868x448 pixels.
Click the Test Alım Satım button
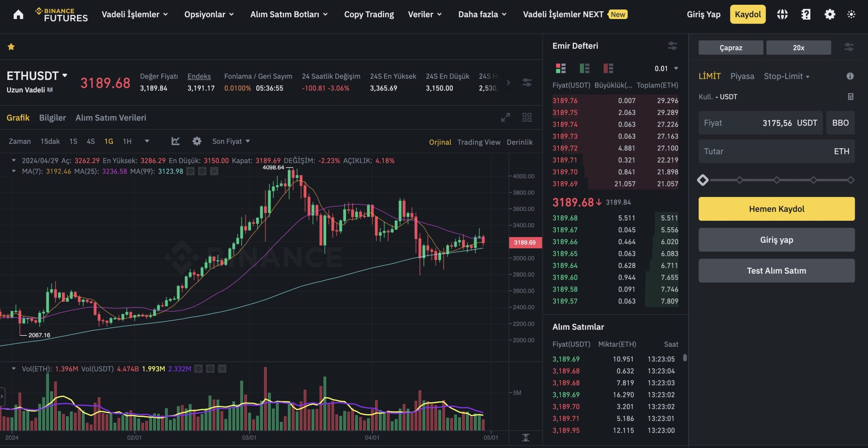(776, 271)
